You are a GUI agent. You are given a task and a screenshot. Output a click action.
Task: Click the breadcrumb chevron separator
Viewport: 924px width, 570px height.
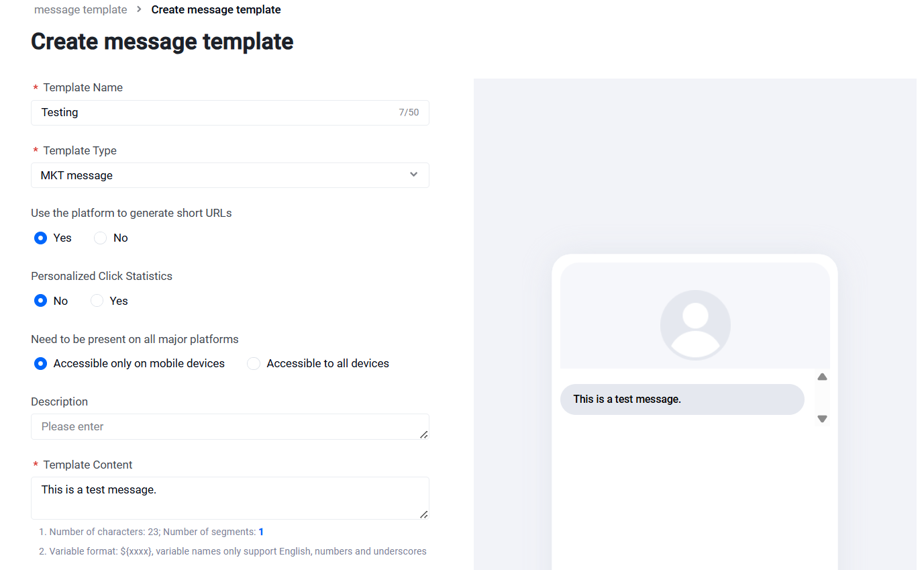(x=139, y=9)
